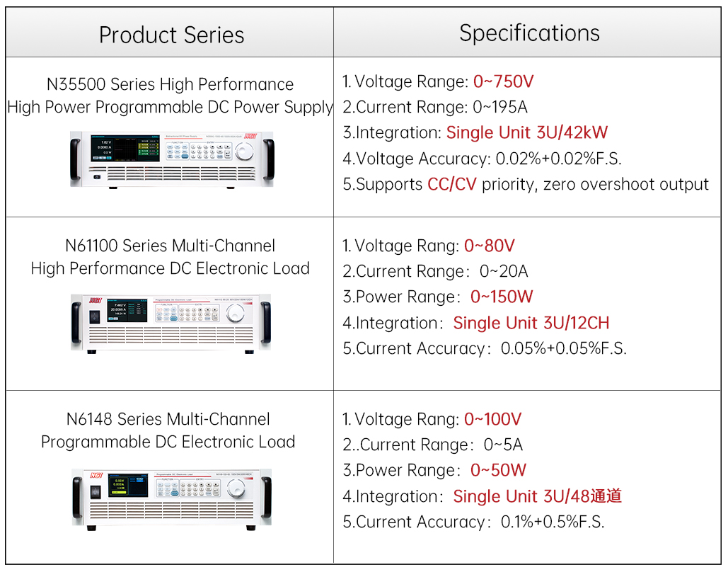Toggle the black power switch on N61100 unit
The image size is (728, 572).
pyautogui.click(x=95, y=316)
